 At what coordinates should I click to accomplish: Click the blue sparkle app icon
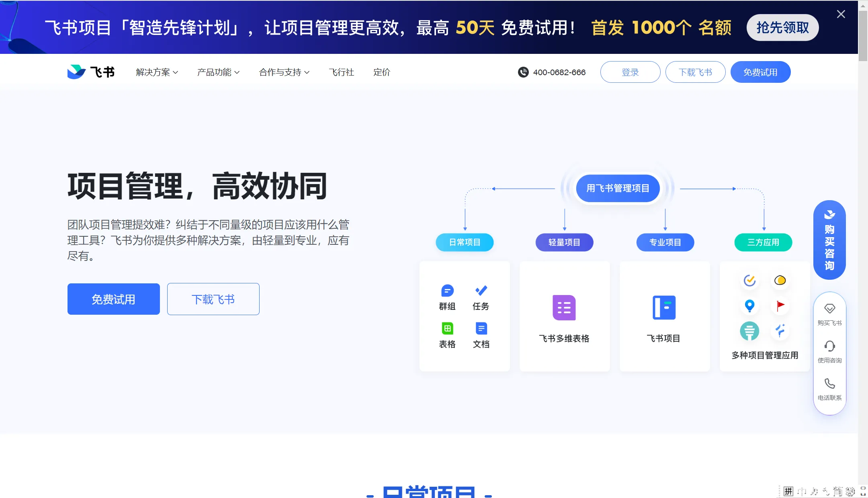(x=780, y=331)
